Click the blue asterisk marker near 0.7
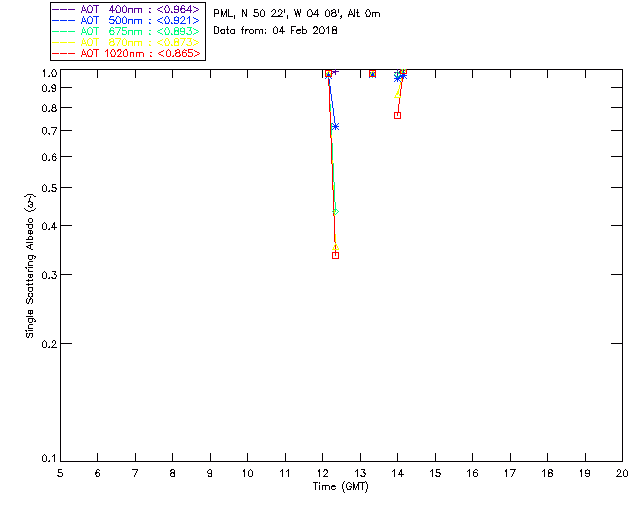 point(335,126)
